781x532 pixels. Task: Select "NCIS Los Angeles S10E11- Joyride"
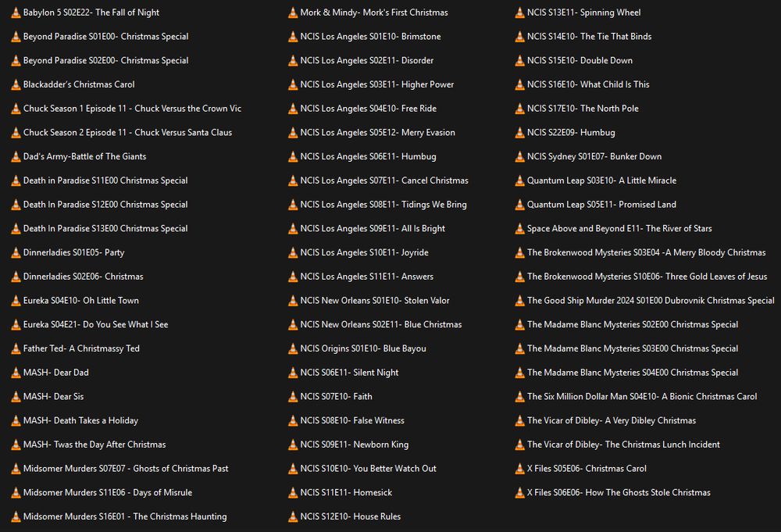pos(364,252)
